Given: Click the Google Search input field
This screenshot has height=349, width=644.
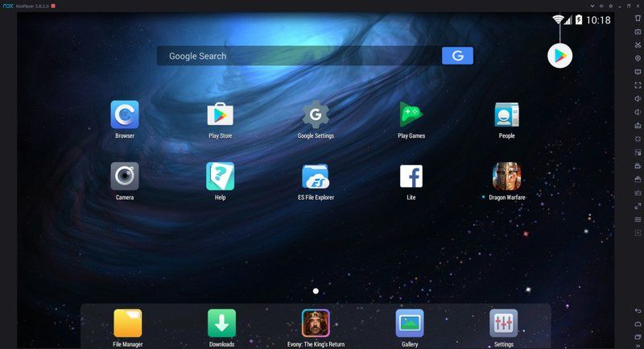Looking at the screenshot, I should (x=298, y=56).
